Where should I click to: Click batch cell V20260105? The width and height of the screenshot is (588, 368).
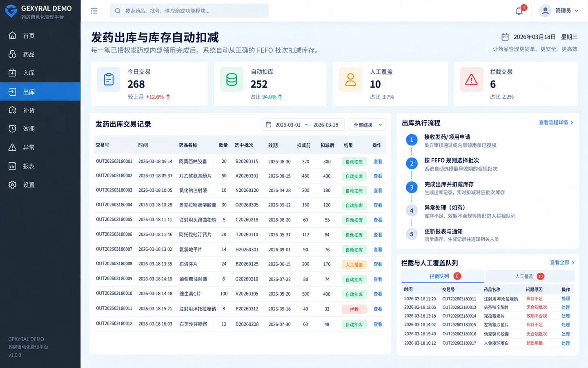[x=247, y=294]
